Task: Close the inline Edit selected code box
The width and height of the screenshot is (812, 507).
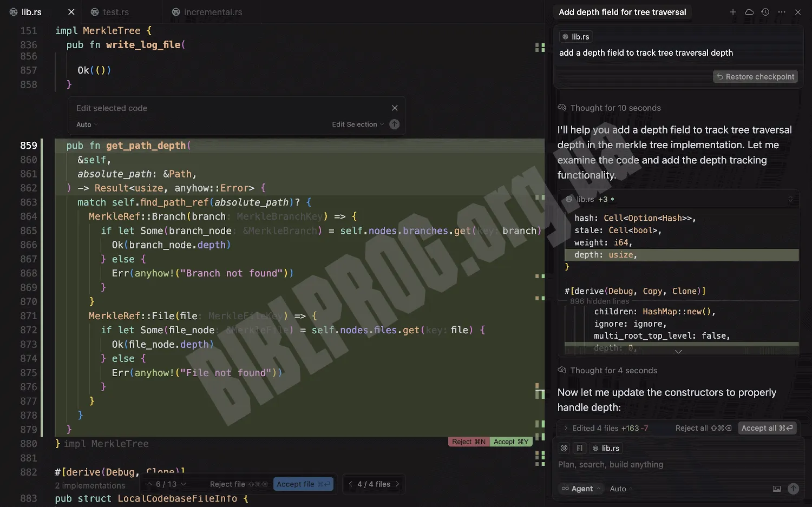Action: [395, 108]
